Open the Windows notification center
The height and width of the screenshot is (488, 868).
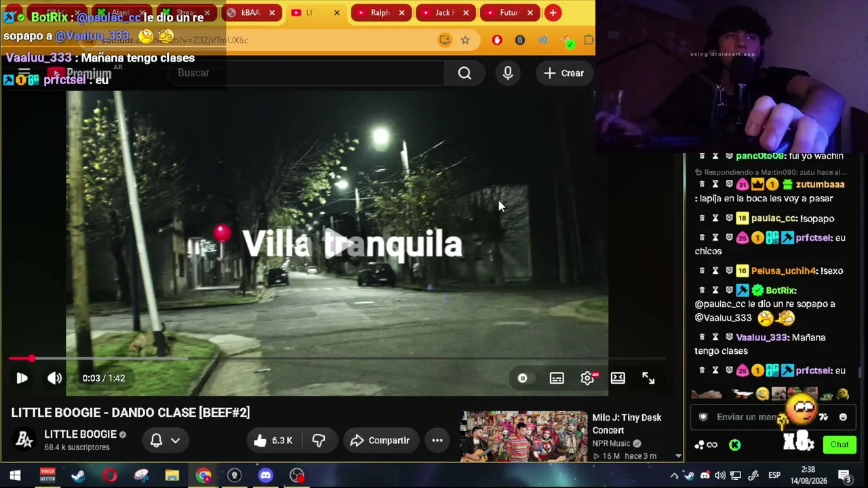click(844, 475)
